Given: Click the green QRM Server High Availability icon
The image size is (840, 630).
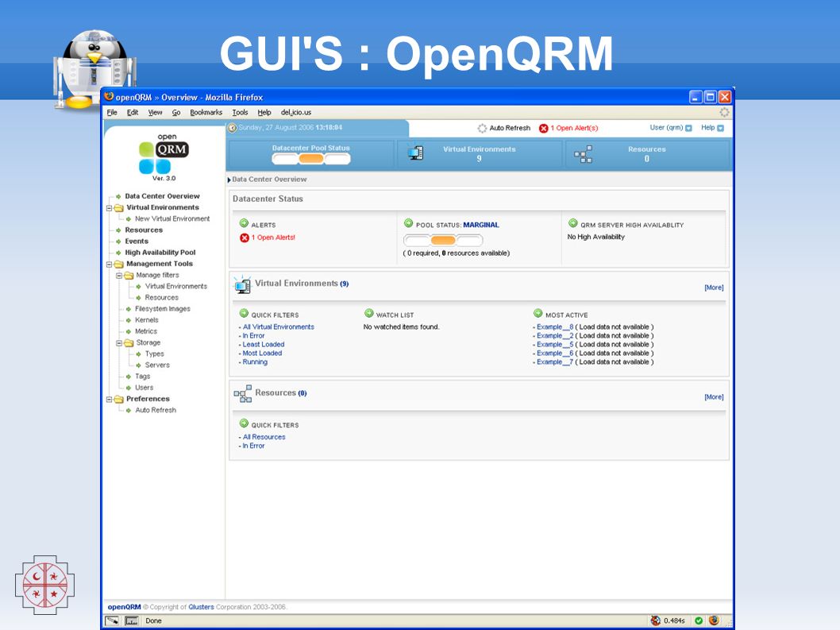Looking at the screenshot, I should point(573,223).
